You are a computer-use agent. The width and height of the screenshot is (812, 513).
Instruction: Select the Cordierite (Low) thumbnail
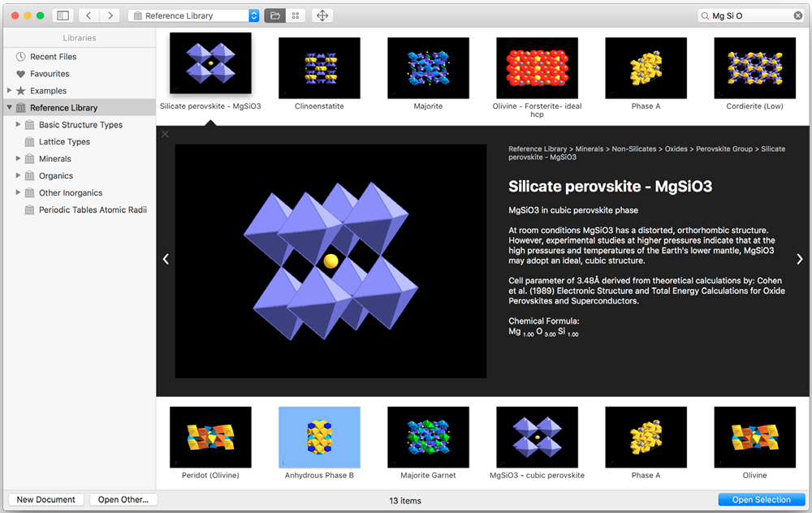coord(754,68)
